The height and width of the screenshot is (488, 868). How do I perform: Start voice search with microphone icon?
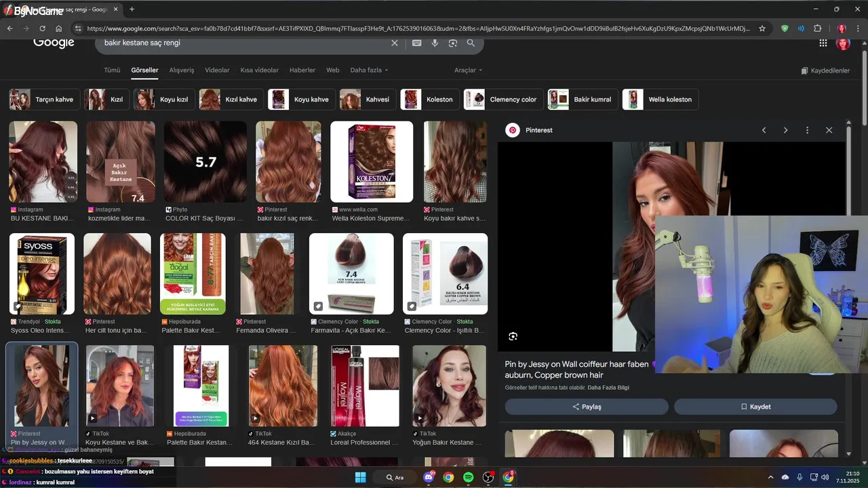(435, 43)
